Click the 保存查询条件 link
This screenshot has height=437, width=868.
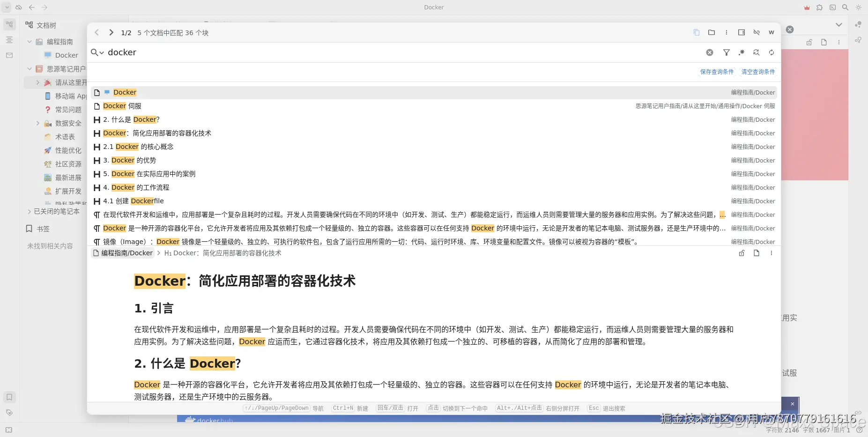tap(717, 72)
